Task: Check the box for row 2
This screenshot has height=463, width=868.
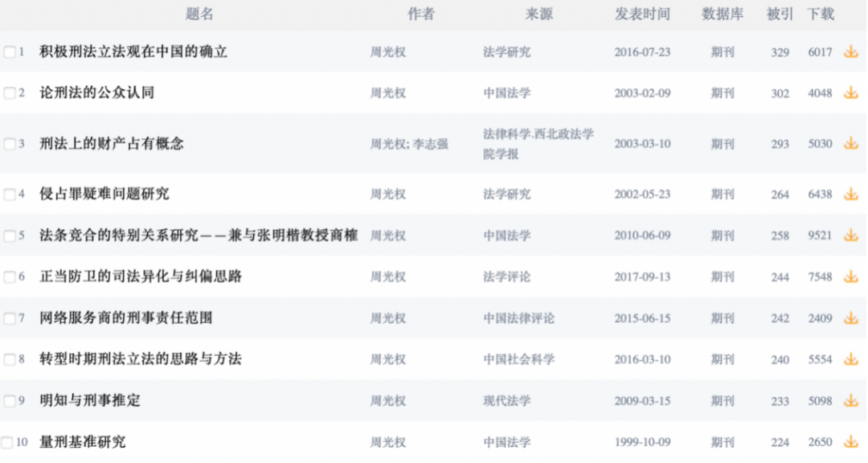Action: pyautogui.click(x=10, y=93)
